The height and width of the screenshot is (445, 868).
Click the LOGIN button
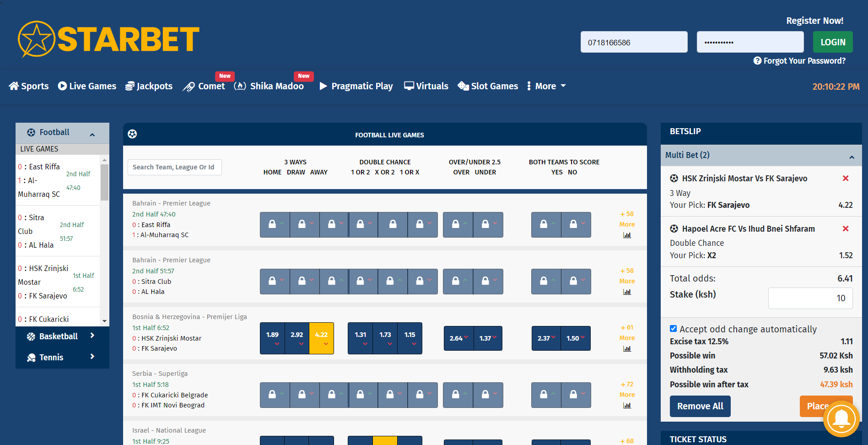(832, 42)
